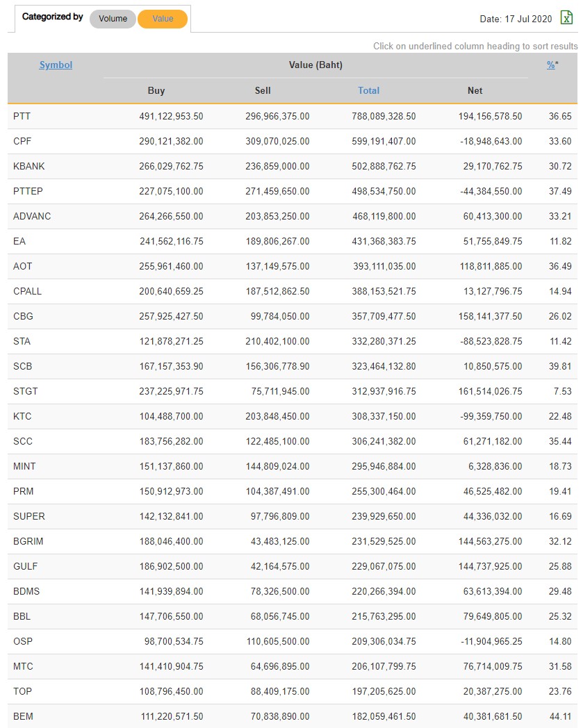This screenshot has width=583, height=728.
Task: Select the ADVANC row
Action: (x=32, y=216)
